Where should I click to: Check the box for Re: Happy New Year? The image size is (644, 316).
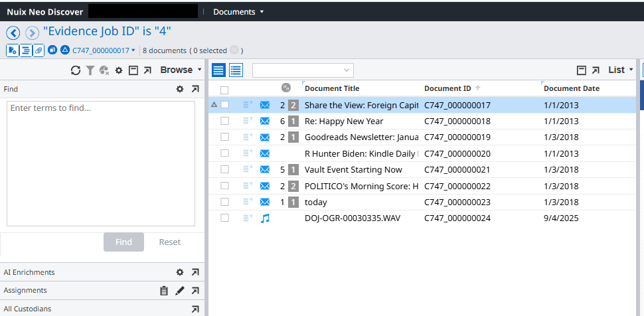click(224, 121)
